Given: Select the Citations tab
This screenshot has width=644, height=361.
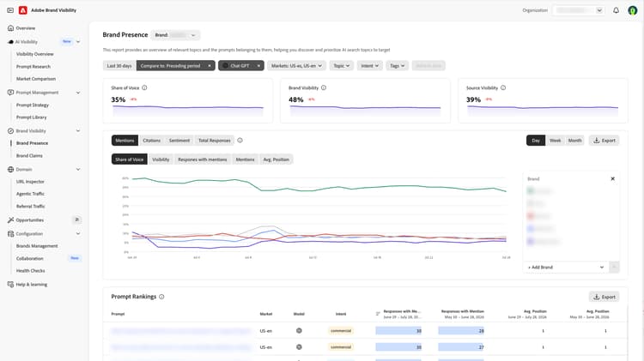Looking at the screenshot, I should (151, 141).
